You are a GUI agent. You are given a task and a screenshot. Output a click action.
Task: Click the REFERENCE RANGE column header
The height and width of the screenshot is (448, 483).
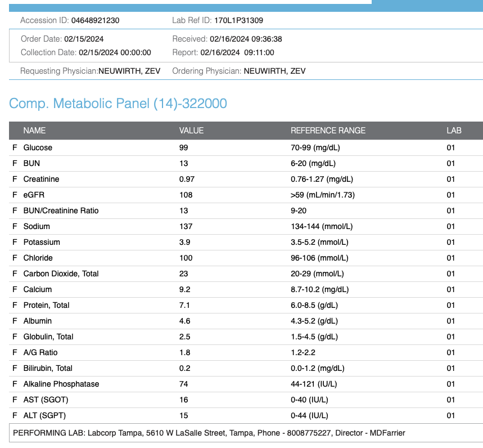pyautogui.click(x=328, y=131)
